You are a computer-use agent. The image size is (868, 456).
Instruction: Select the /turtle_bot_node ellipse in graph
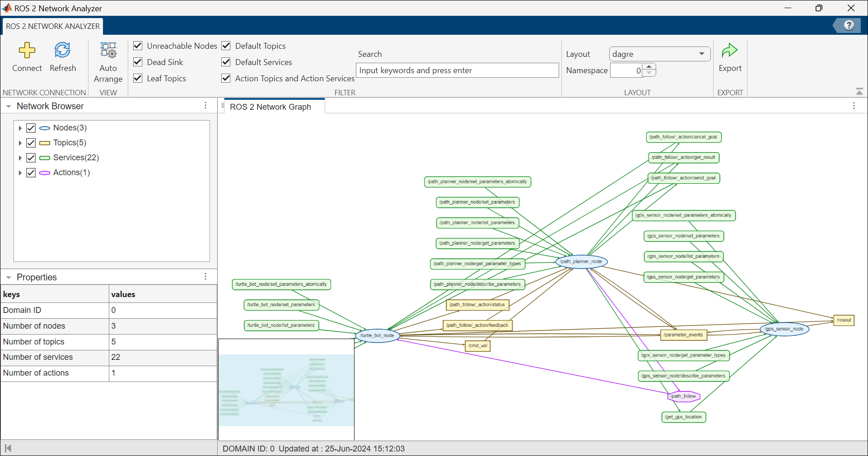tap(377, 335)
